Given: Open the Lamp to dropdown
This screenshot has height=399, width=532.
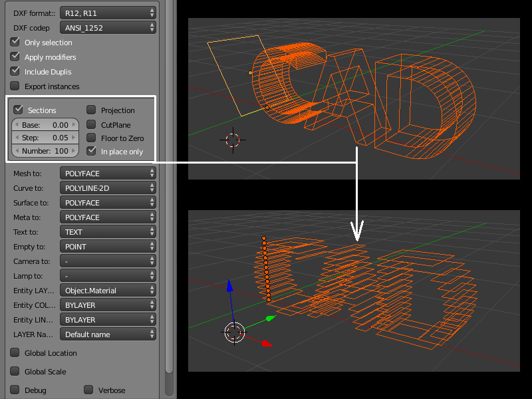Looking at the screenshot, I should pyautogui.click(x=108, y=276).
